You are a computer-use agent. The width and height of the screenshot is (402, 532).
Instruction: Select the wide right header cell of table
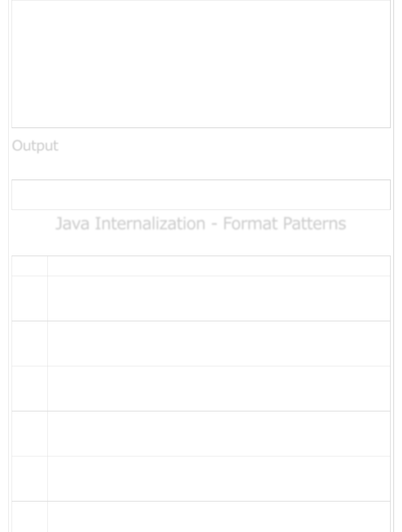219,266
